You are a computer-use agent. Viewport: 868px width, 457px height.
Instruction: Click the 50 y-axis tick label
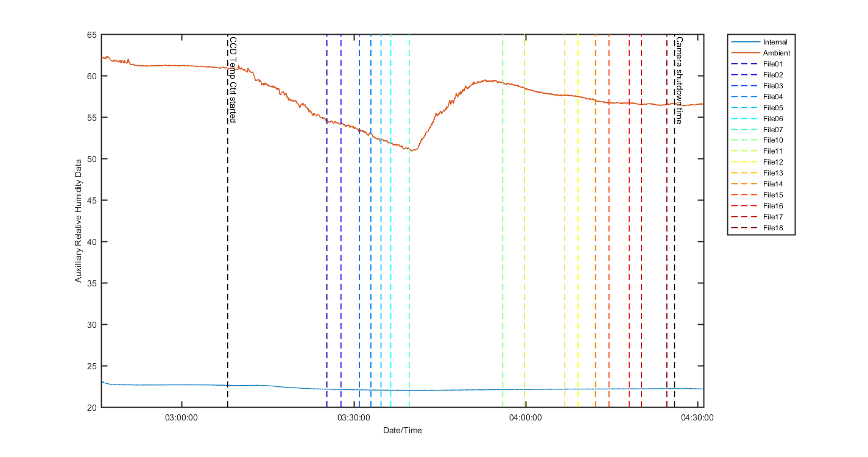click(x=92, y=159)
